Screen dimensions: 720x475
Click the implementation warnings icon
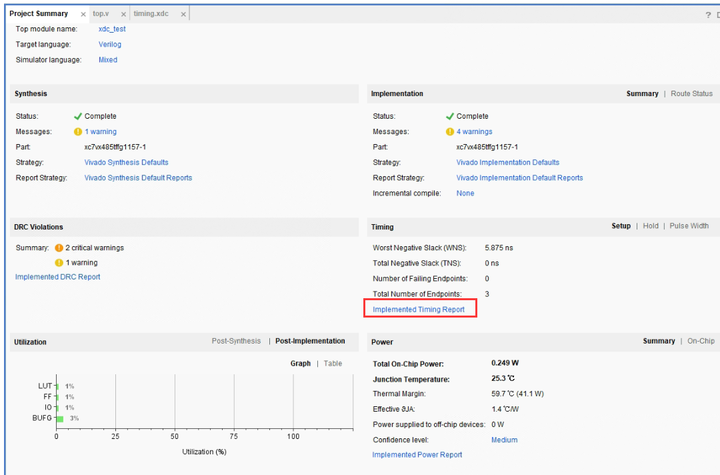pos(449,132)
